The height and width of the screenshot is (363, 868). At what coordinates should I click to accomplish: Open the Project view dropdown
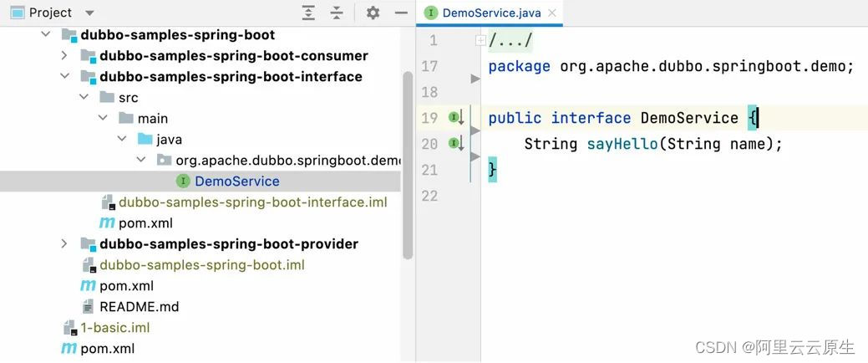click(89, 13)
